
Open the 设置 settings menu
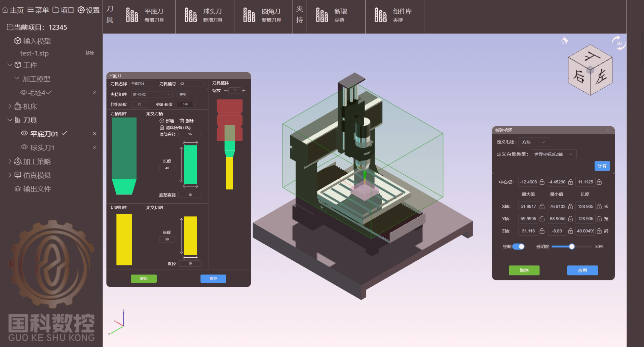(89, 10)
